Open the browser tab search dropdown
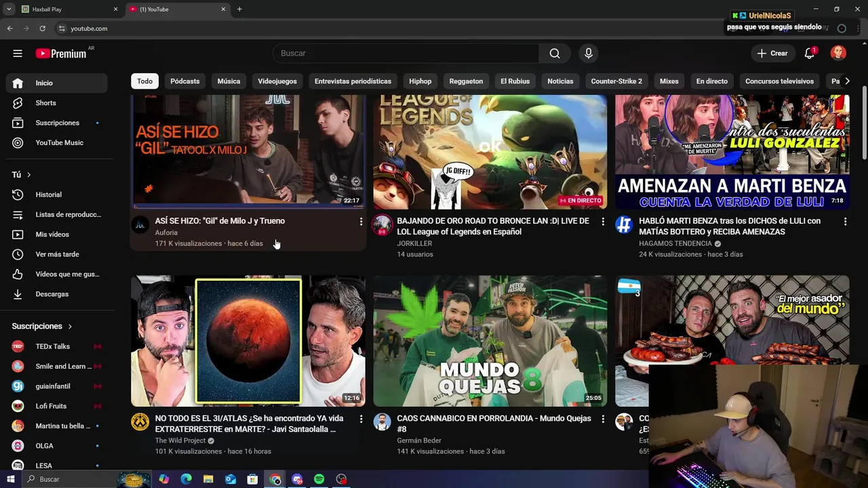The height and width of the screenshot is (488, 868). (x=9, y=9)
